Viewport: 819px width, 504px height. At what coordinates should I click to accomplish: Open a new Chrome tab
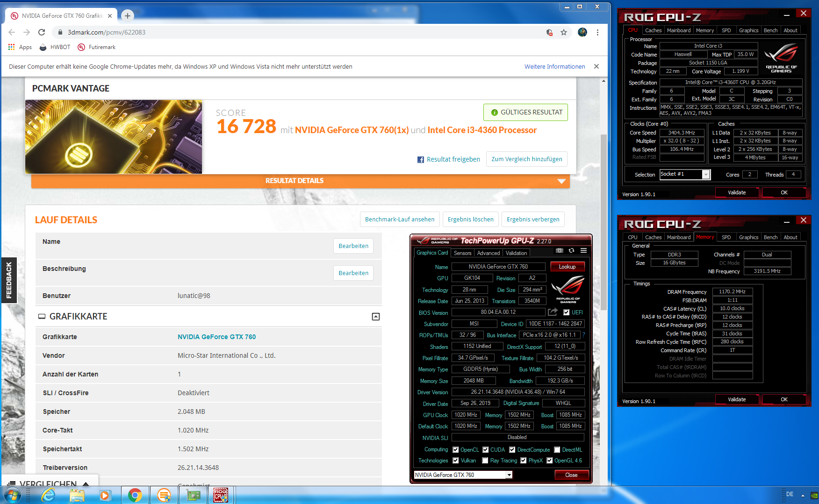tap(127, 16)
